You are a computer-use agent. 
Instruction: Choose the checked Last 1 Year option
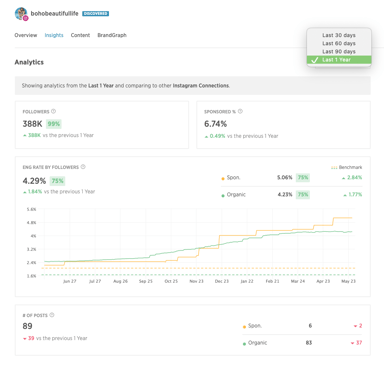point(339,60)
